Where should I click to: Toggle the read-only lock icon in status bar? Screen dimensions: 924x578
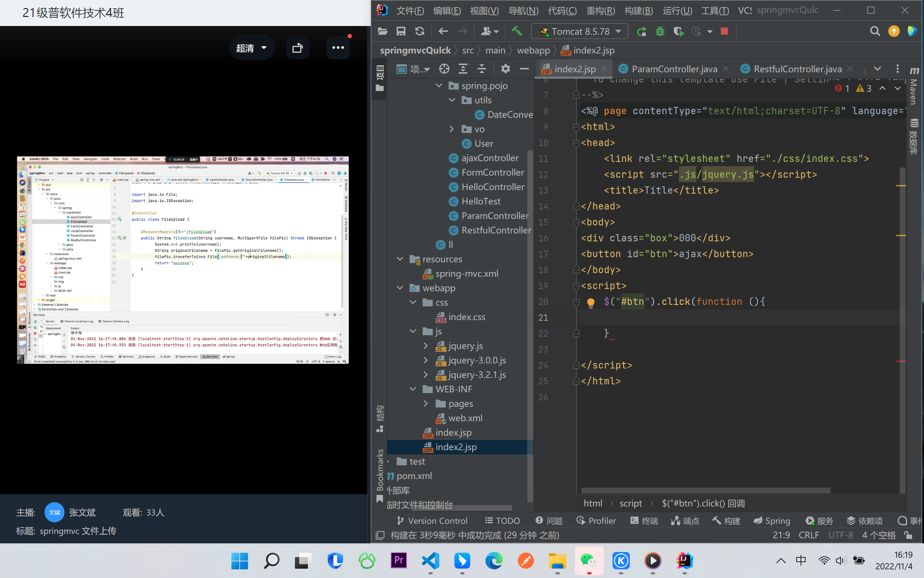pos(908,535)
